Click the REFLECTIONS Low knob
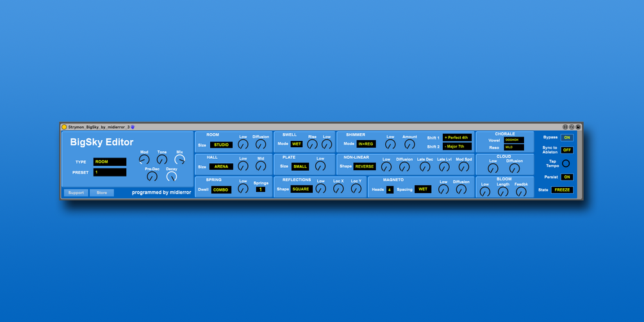 321,188
